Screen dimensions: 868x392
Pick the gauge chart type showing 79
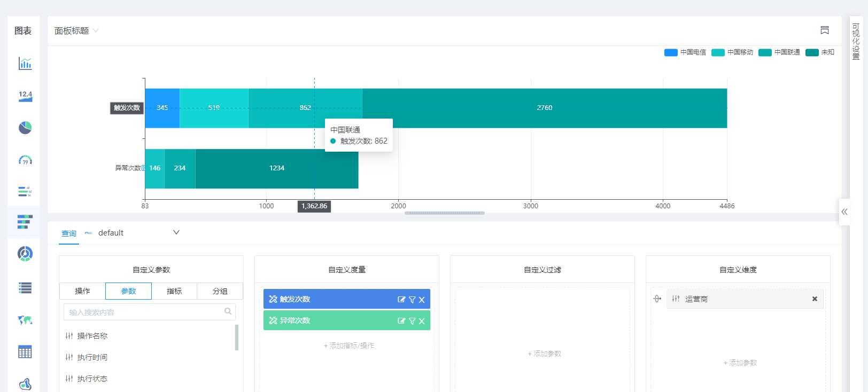[x=25, y=160]
